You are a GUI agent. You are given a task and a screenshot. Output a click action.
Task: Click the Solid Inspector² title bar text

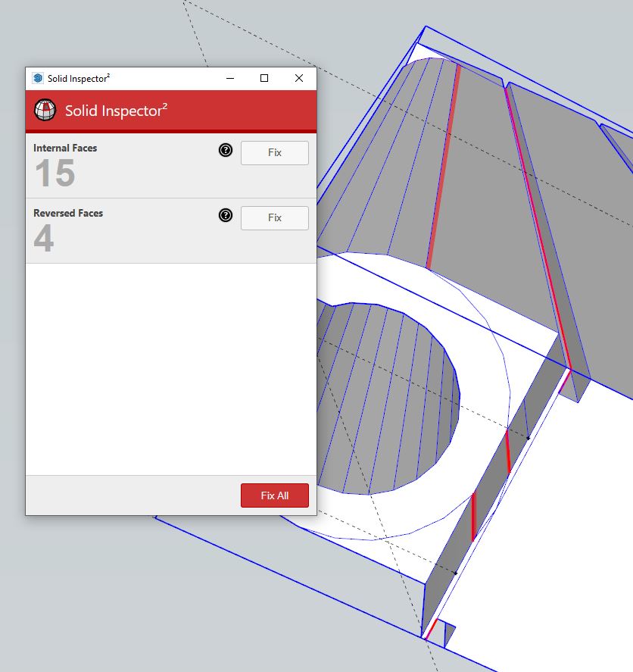[79, 78]
